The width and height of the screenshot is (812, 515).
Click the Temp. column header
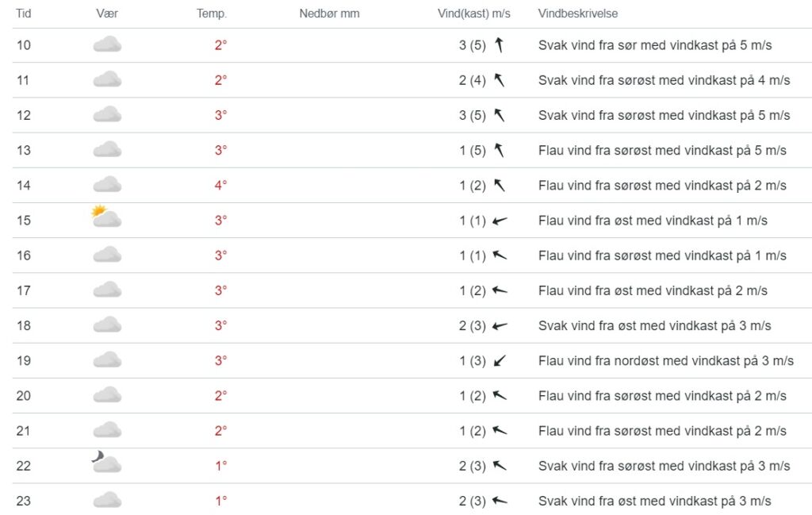click(212, 13)
